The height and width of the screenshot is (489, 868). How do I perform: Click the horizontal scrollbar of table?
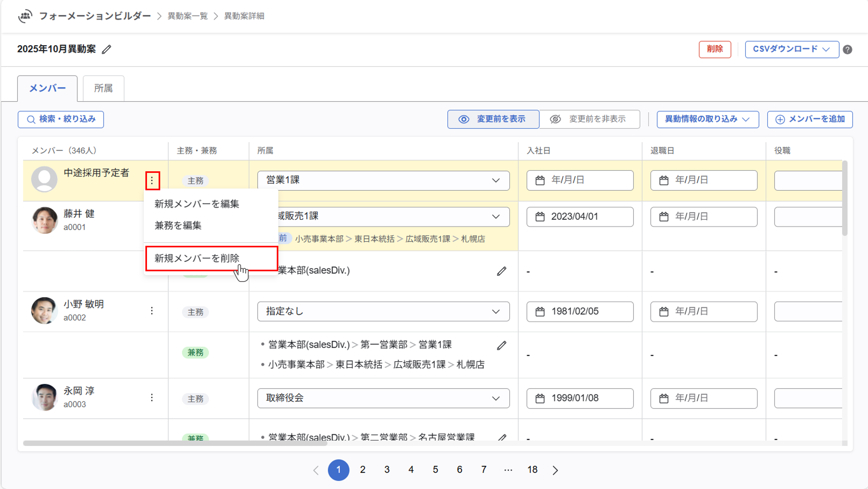click(x=175, y=443)
